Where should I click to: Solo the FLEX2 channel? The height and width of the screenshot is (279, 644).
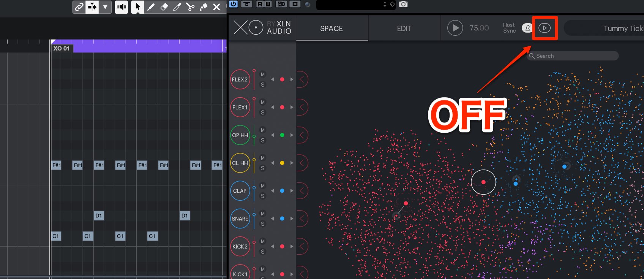click(262, 85)
